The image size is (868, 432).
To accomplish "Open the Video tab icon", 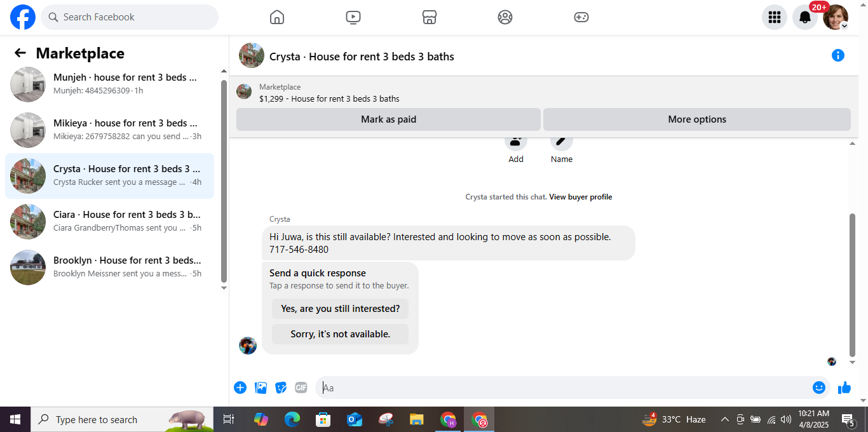I will pyautogui.click(x=353, y=17).
